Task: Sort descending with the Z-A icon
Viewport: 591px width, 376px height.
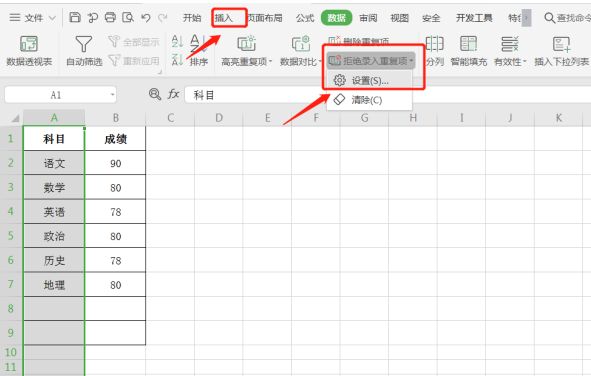Action: 177,60
